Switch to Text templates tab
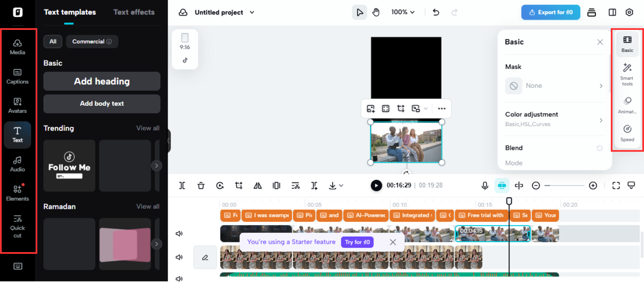Viewport: 644px width, 282px height. [x=70, y=12]
